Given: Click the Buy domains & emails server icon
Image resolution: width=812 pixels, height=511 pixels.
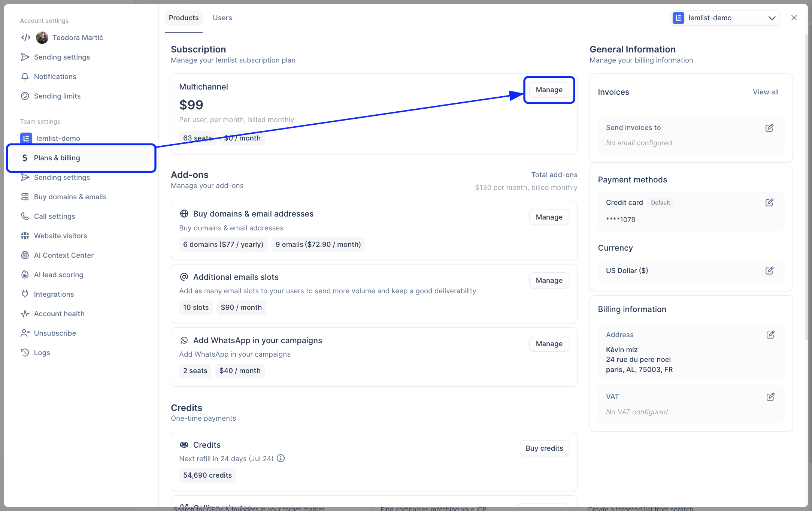Looking at the screenshot, I should (25, 197).
